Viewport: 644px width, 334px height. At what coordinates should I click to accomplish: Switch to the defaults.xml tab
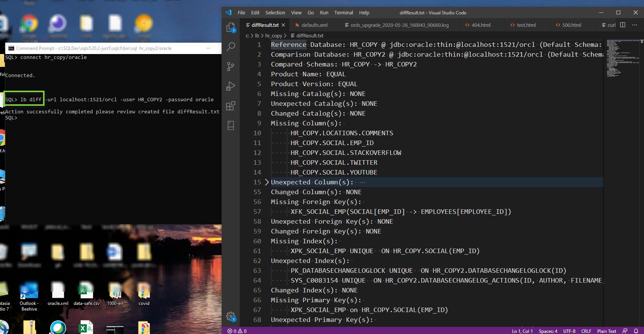[x=313, y=25]
